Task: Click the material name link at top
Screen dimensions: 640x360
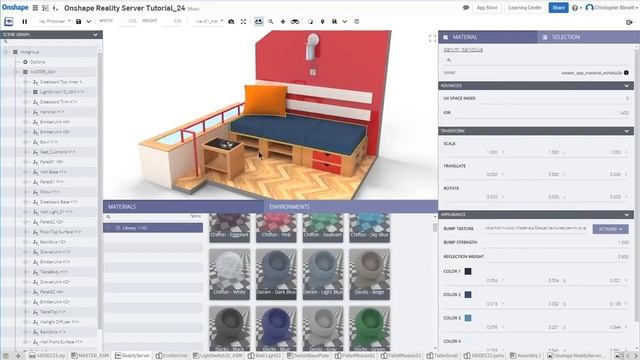Action: point(463,49)
